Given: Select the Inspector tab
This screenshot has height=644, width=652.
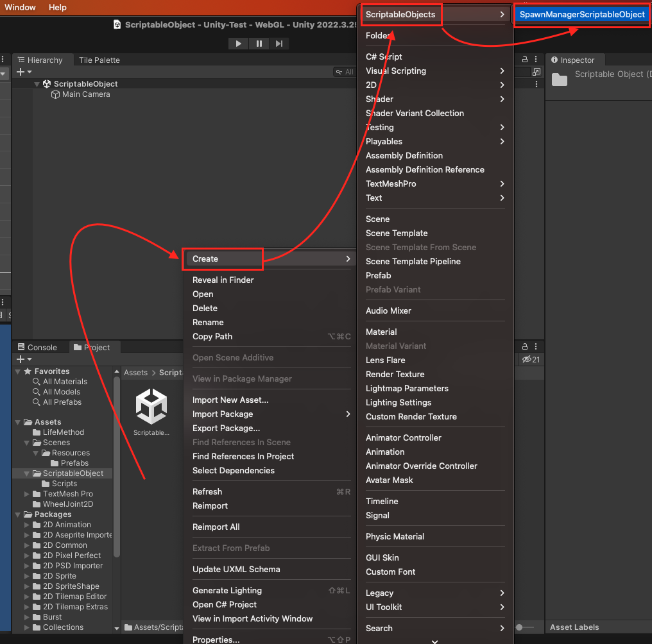Looking at the screenshot, I should point(575,60).
